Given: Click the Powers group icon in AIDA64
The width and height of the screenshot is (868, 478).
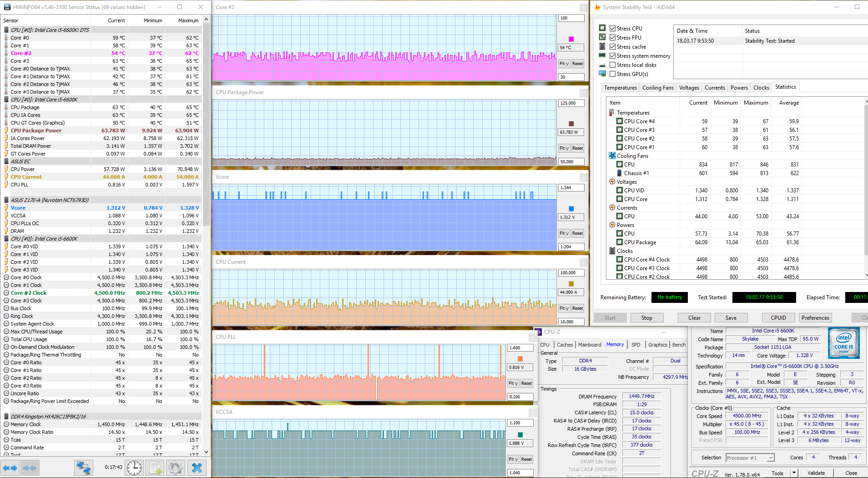Looking at the screenshot, I should point(612,225).
